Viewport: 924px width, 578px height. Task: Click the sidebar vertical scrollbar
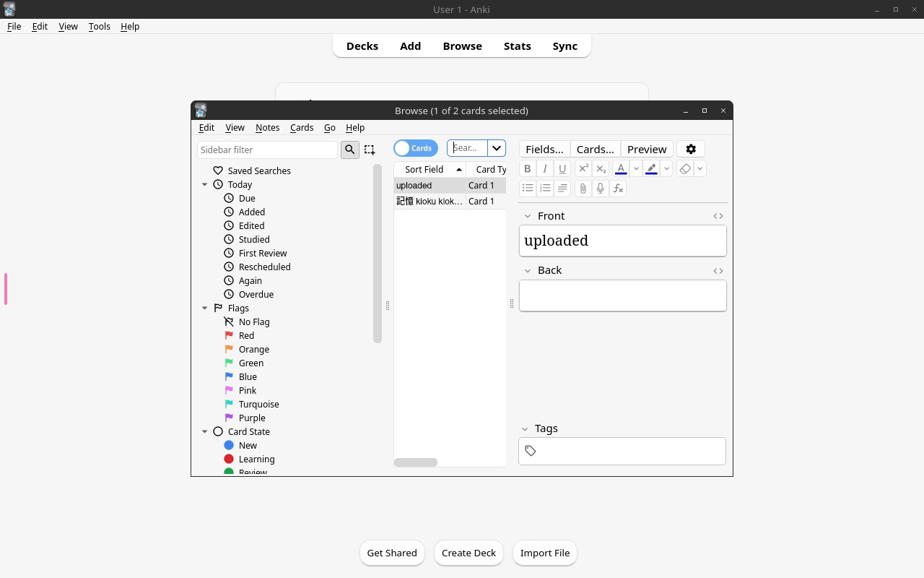377,254
